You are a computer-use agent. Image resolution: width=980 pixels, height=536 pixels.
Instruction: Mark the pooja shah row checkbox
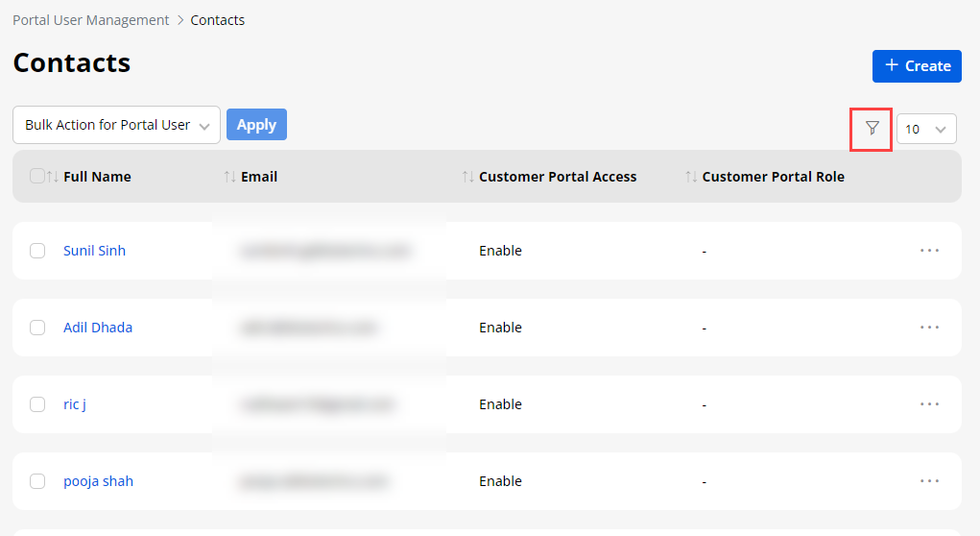tap(37, 481)
